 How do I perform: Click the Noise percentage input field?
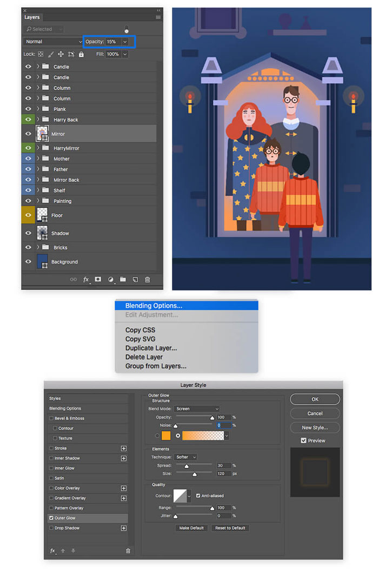[x=224, y=425]
